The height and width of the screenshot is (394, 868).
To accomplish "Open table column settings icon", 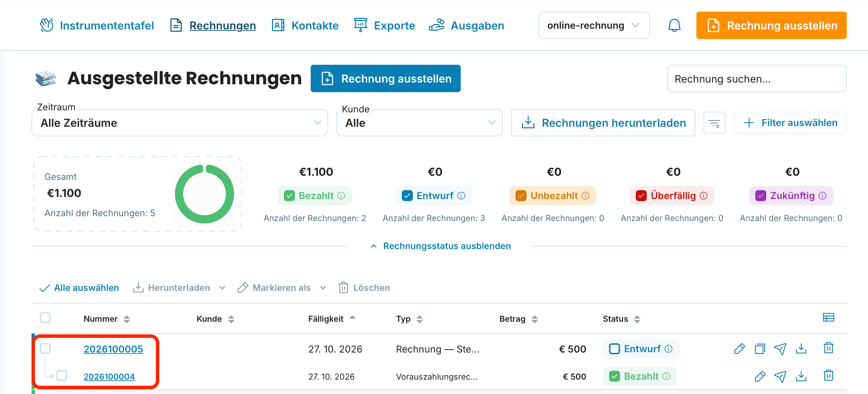I will (x=828, y=318).
